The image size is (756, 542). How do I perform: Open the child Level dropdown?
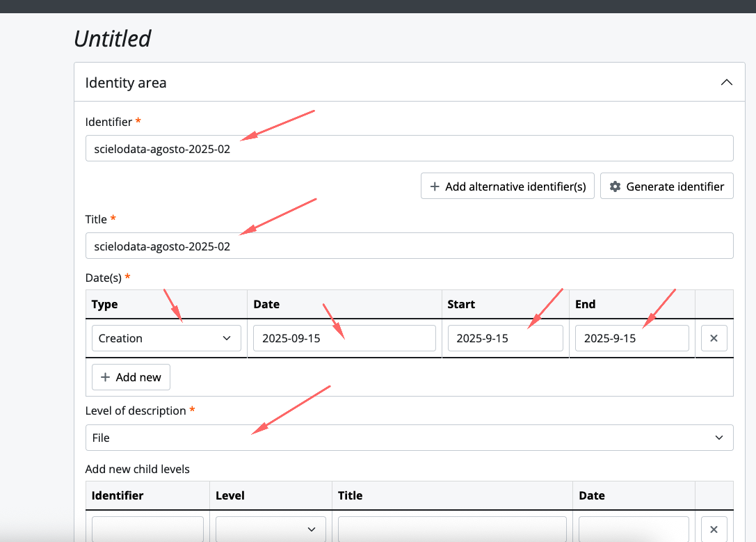271,529
